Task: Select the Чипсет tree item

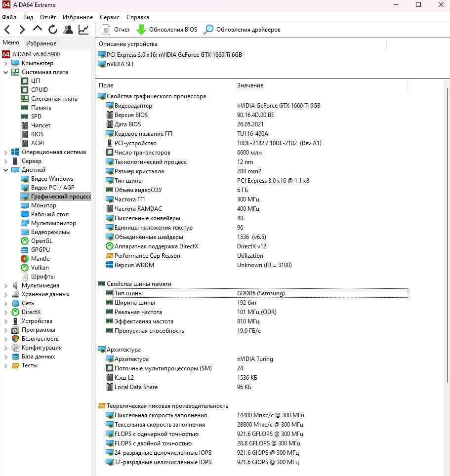Action: click(x=41, y=125)
